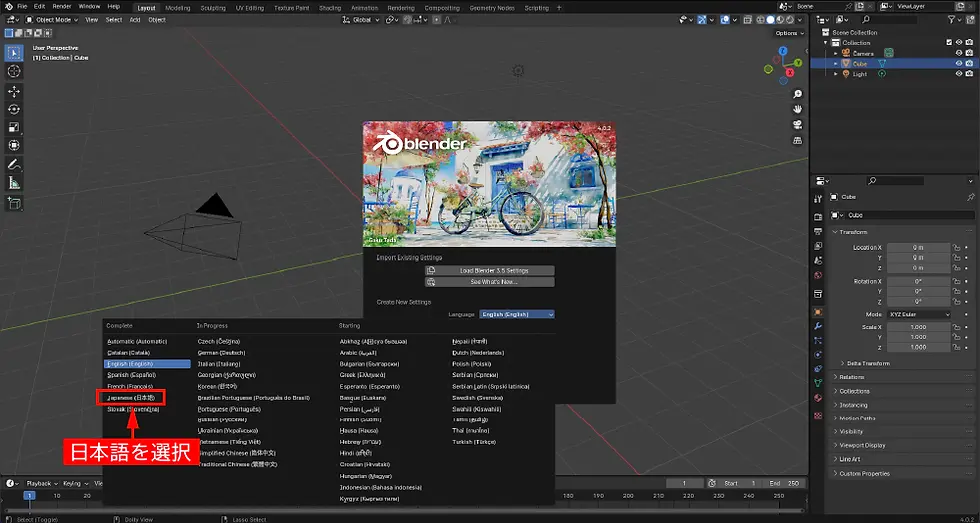Toggle the Location X lock icon

(956, 247)
